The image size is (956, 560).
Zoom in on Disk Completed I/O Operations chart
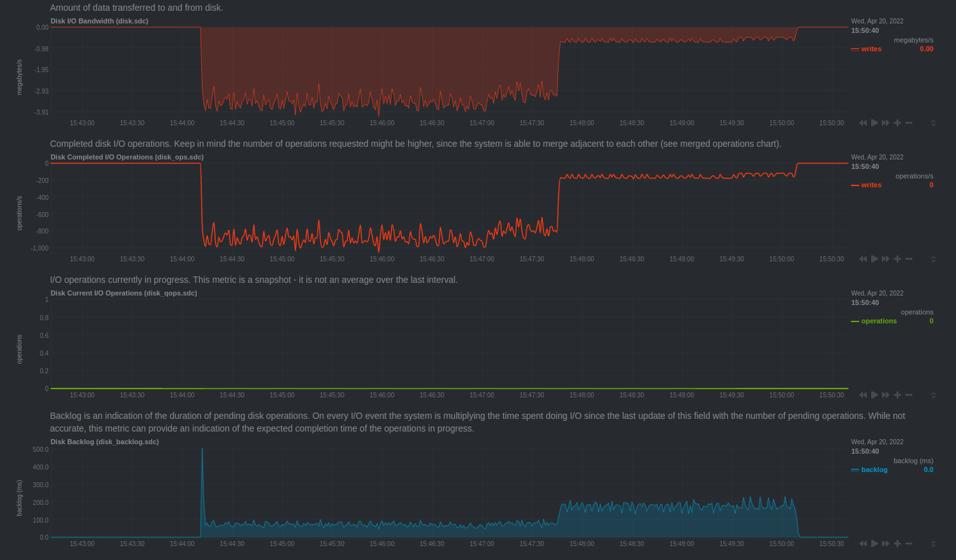pos(897,259)
